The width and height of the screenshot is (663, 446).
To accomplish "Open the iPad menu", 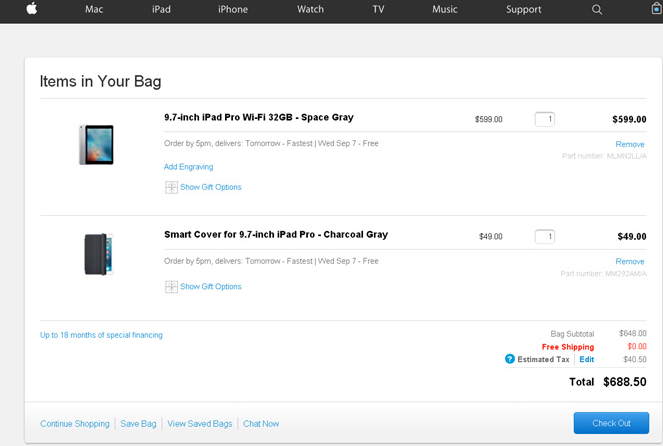I will click(161, 9).
